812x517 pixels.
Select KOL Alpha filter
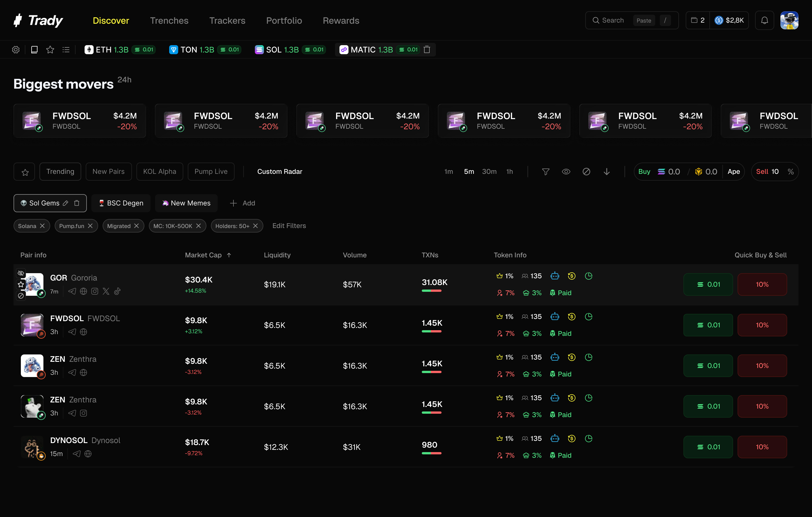(x=160, y=172)
